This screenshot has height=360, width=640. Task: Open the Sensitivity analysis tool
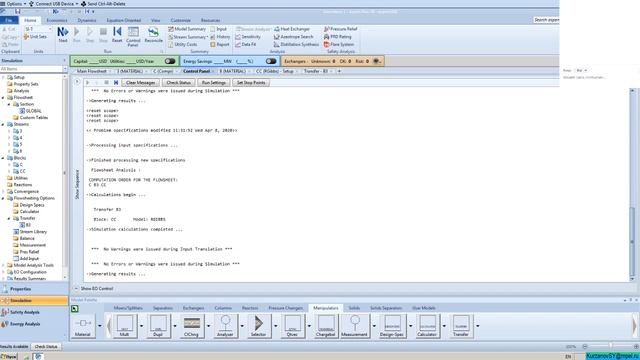pos(248,37)
